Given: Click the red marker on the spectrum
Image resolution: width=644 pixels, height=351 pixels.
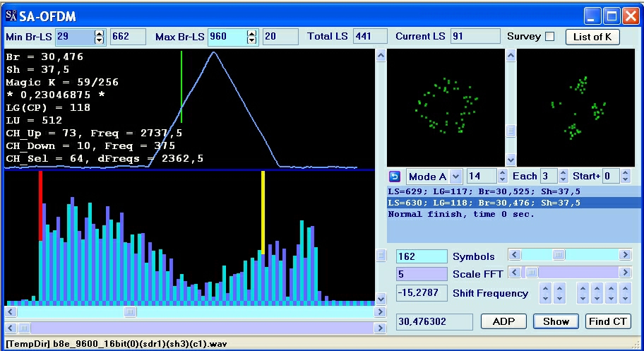Looking at the screenshot, I should click(40, 206).
